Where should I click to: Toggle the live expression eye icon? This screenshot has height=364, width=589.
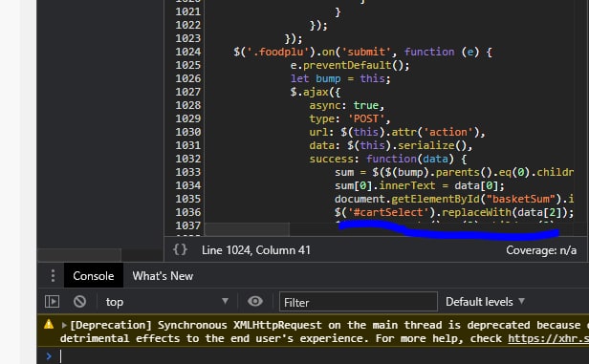(255, 301)
